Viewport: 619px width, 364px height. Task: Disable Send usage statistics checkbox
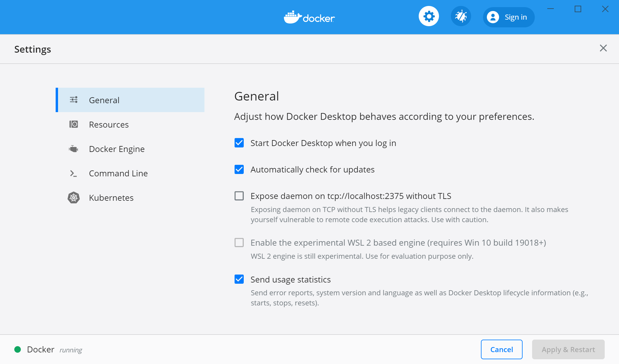[x=240, y=280]
